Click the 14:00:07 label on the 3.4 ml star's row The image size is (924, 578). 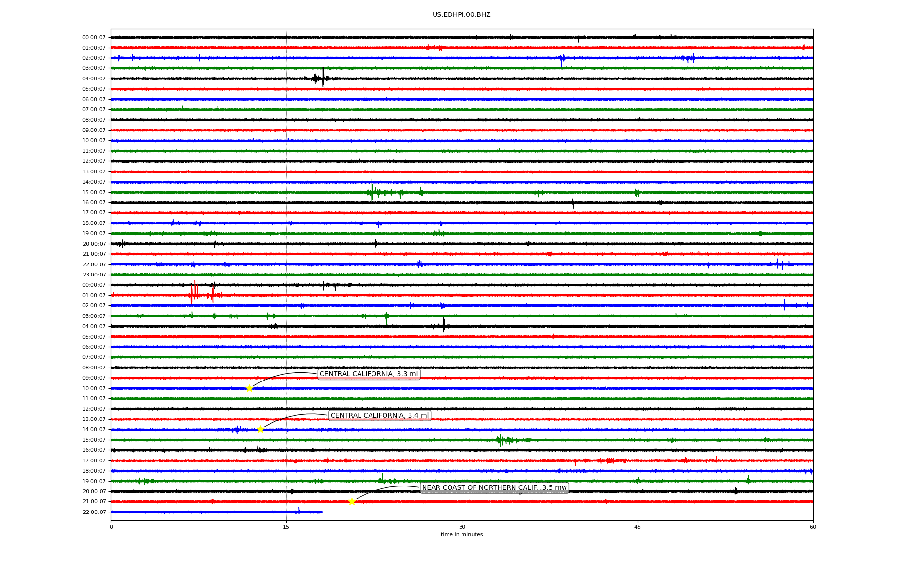pos(94,429)
